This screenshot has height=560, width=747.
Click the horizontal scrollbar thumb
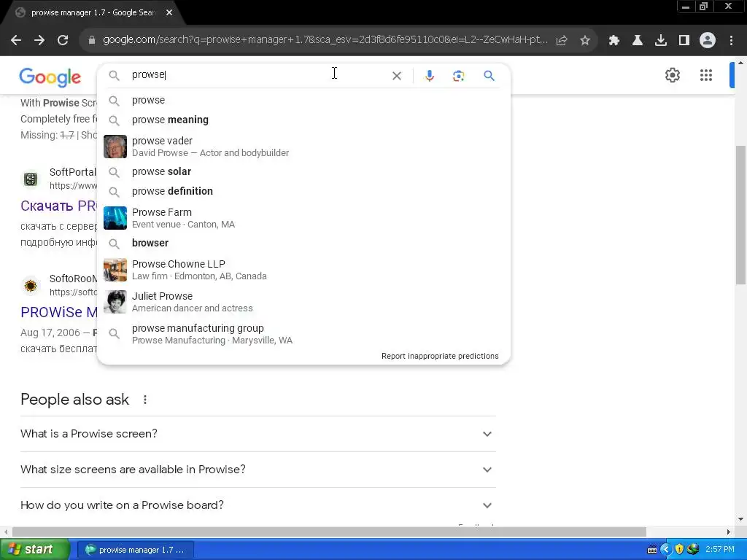pos(329,532)
